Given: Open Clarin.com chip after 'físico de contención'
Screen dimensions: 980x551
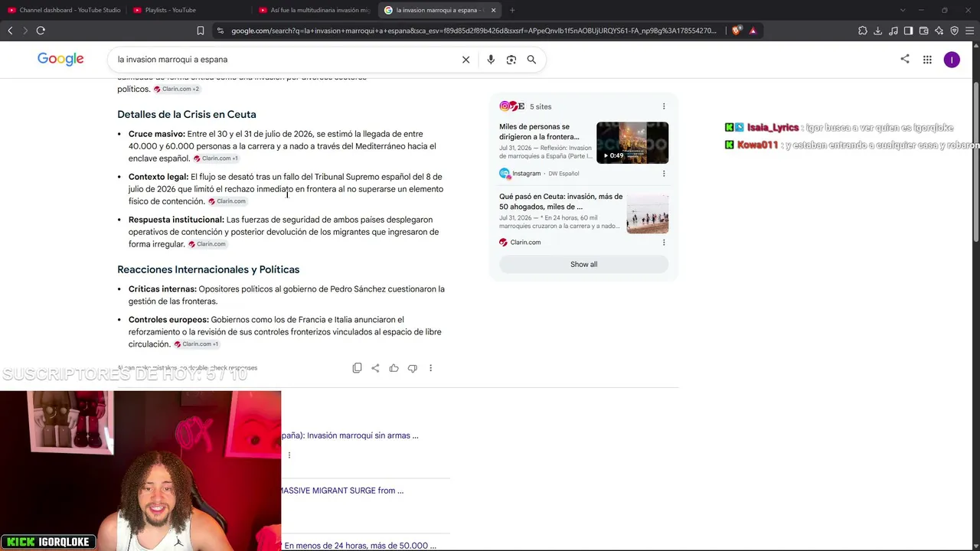Looking at the screenshot, I should pyautogui.click(x=227, y=201).
